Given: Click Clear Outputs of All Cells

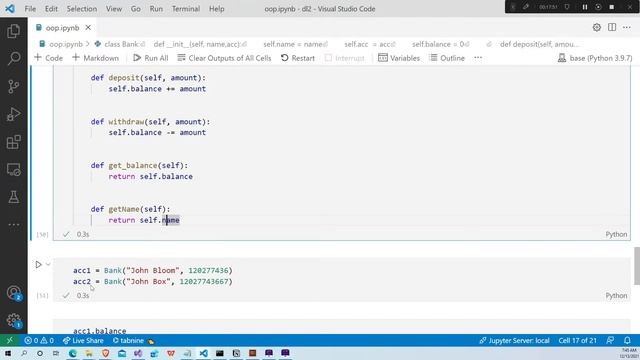Looking at the screenshot, I should 224,58.
